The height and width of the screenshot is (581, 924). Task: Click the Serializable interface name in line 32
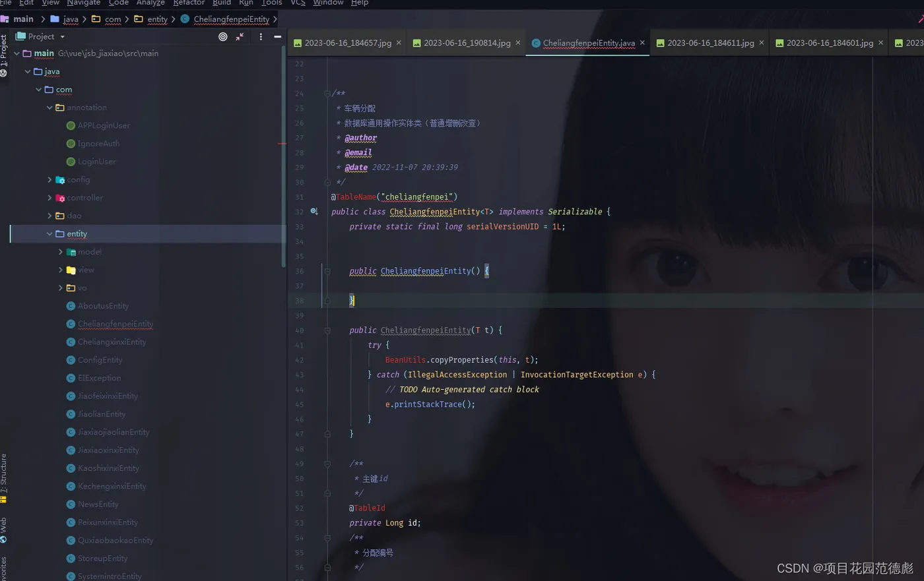coord(575,212)
